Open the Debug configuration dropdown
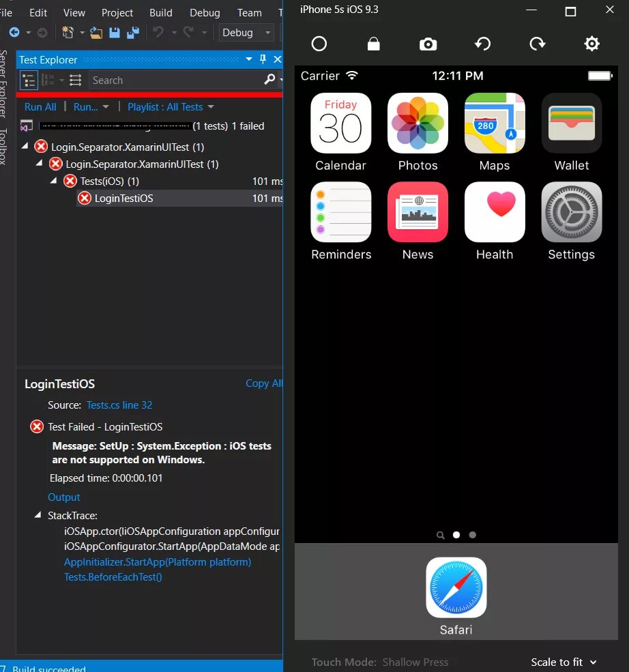 [x=246, y=33]
